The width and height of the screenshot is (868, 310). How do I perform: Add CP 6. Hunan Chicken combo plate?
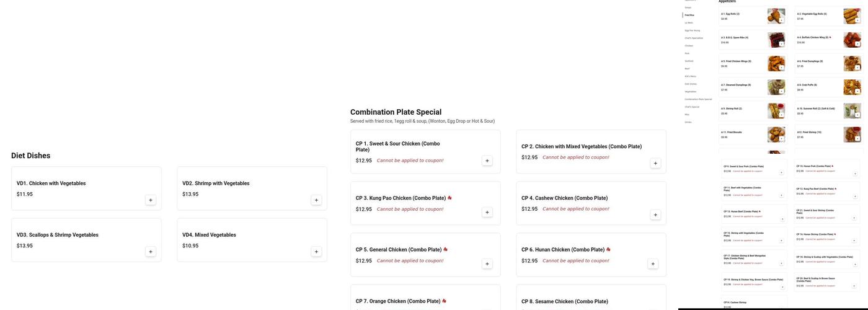point(653,263)
